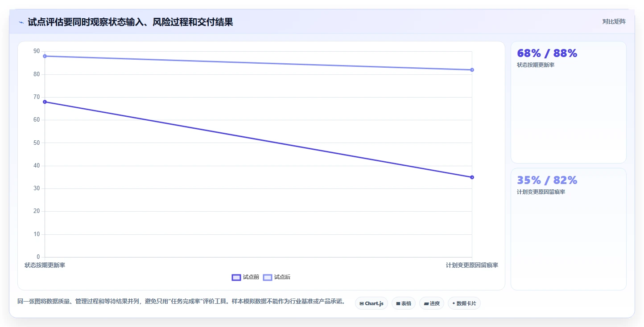Click 计划变更原因留痕率 label in metric card

tap(541, 192)
